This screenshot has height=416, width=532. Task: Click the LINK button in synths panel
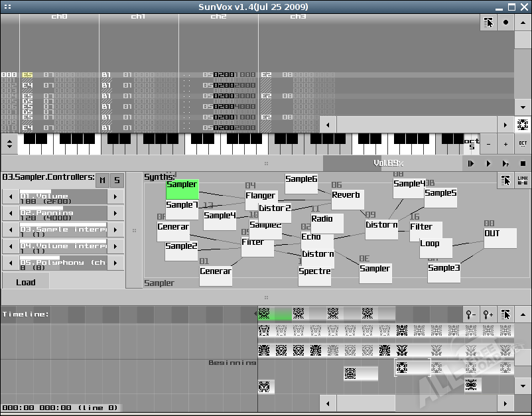coord(523,180)
